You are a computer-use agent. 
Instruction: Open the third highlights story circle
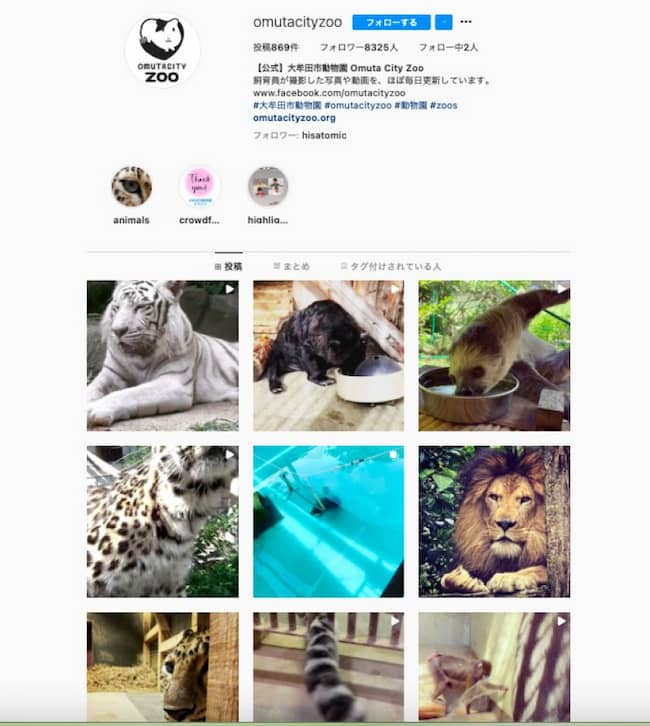pos(268,187)
